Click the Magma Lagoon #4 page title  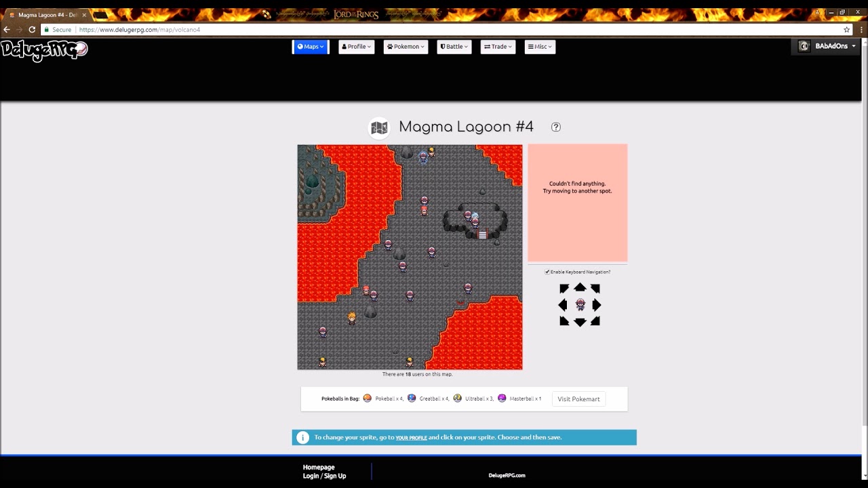[466, 127]
